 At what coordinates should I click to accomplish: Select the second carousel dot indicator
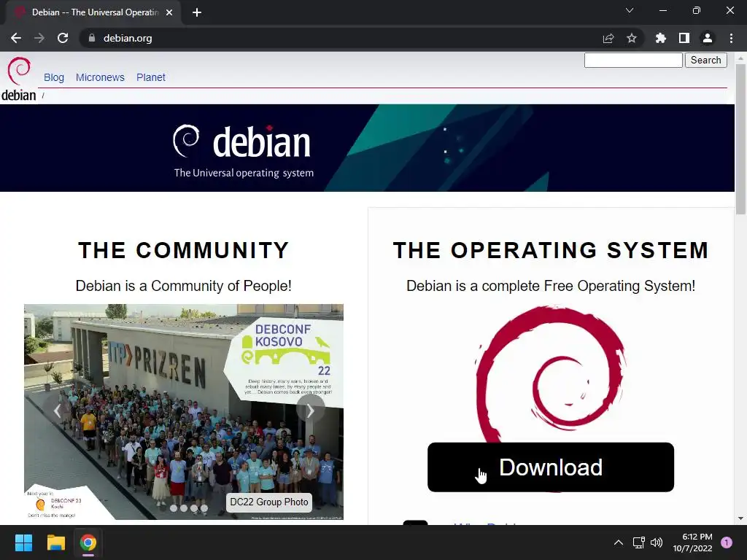point(184,508)
